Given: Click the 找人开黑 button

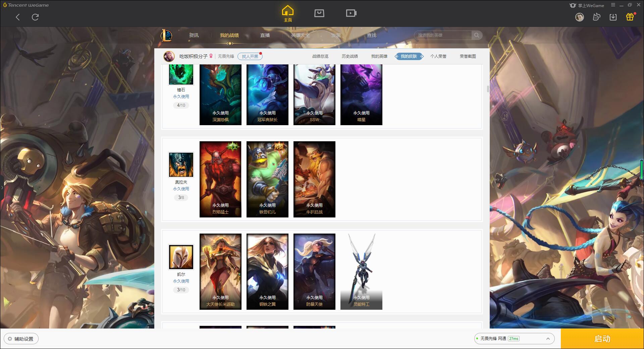Looking at the screenshot, I should click(250, 56).
